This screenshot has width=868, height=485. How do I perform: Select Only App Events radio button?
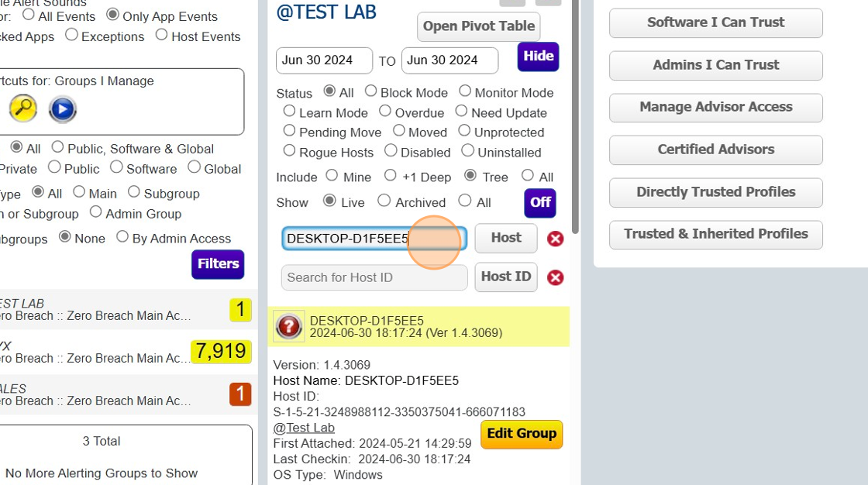[x=112, y=15]
